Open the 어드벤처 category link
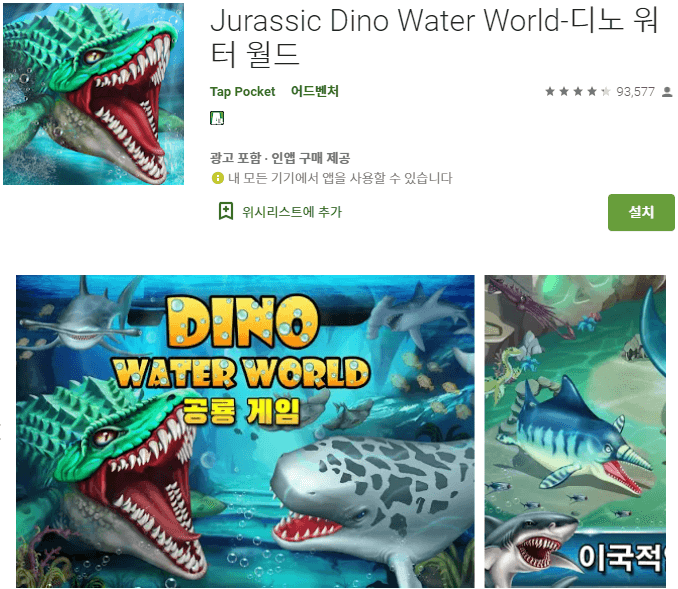Screen dimensions: 678x589 click(x=315, y=91)
